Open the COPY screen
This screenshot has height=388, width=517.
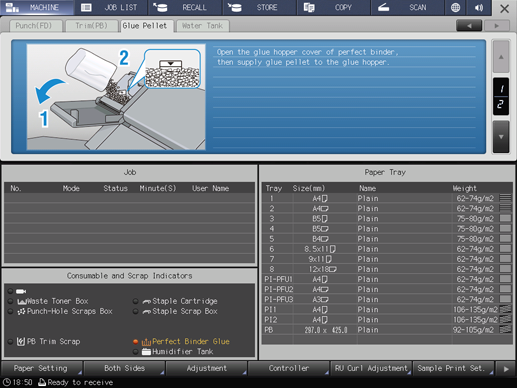[x=333, y=7]
